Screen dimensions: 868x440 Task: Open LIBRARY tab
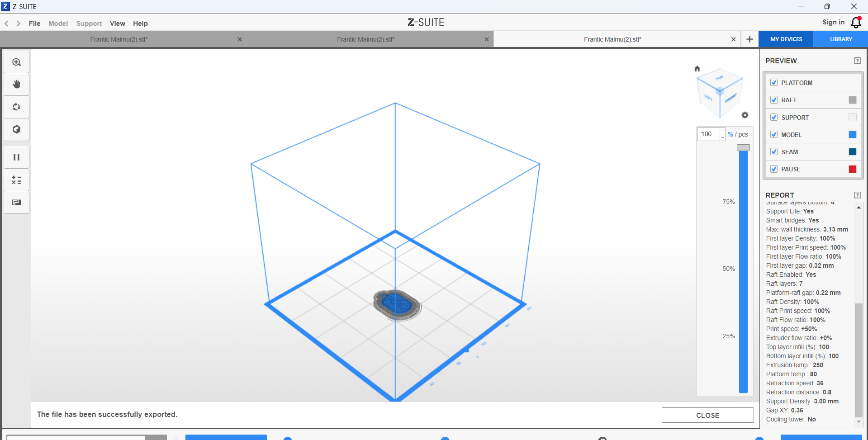[841, 39]
